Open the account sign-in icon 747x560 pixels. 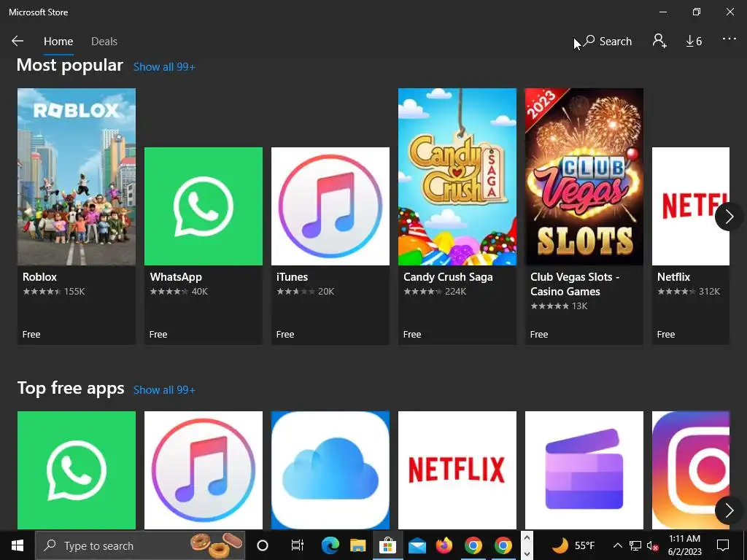pyautogui.click(x=659, y=41)
